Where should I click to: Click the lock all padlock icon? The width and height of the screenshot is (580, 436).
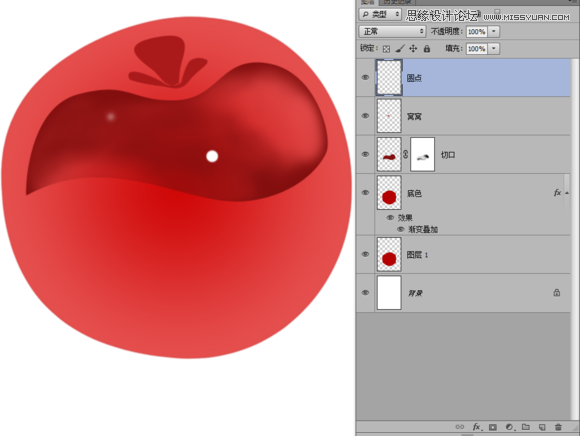[x=426, y=48]
